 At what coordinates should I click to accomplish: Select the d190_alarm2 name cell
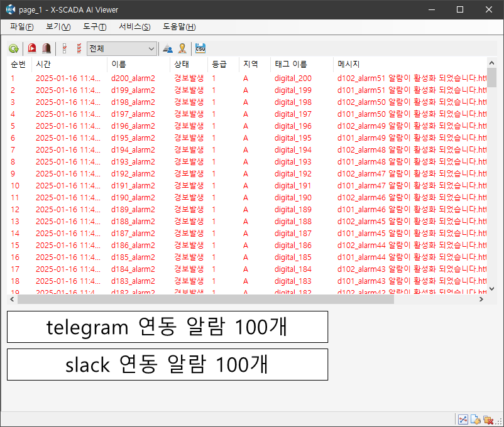coord(133,198)
